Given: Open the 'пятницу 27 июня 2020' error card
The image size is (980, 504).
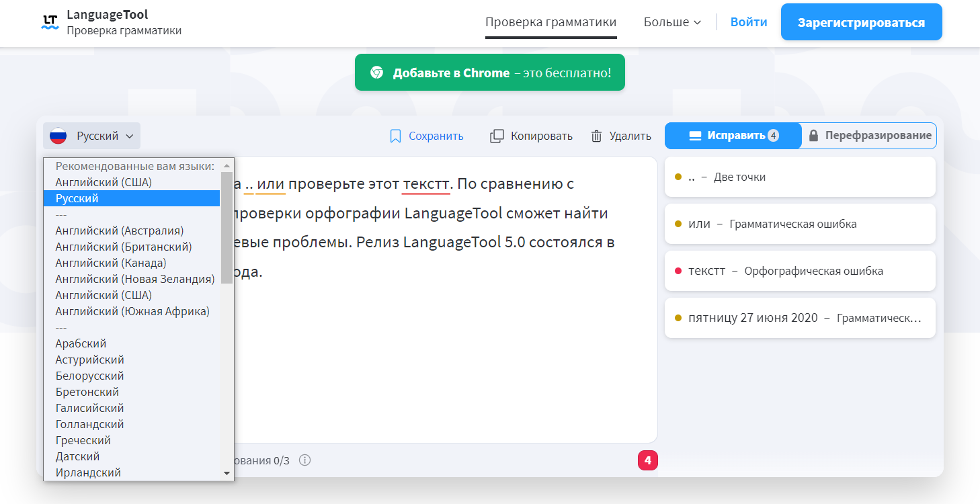Looking at the screenshot, I should 800,318.
